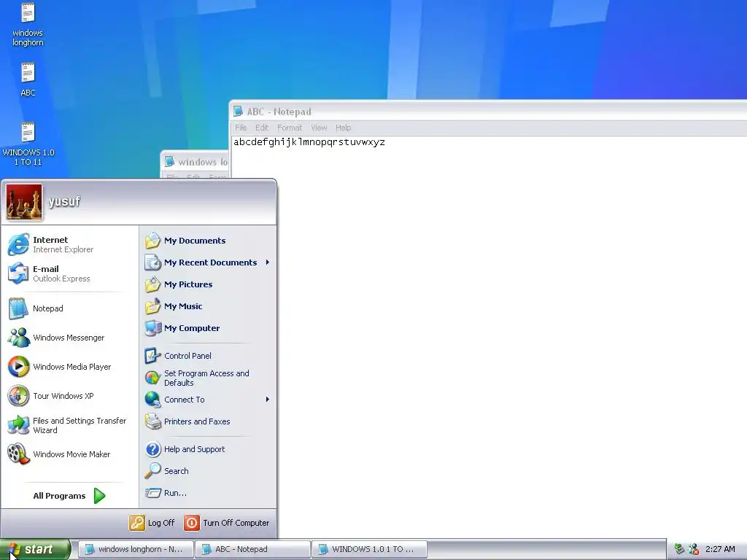Switch to WINDOWS 1.0 1 TO taskbar button

pos(369,549)
